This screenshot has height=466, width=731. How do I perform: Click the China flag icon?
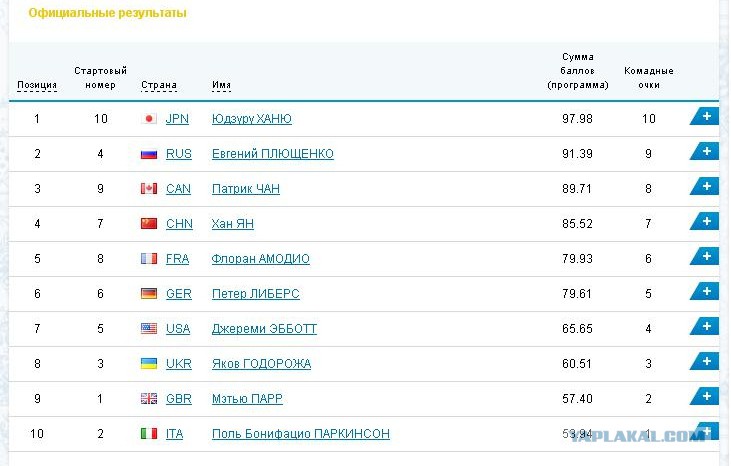149,224
